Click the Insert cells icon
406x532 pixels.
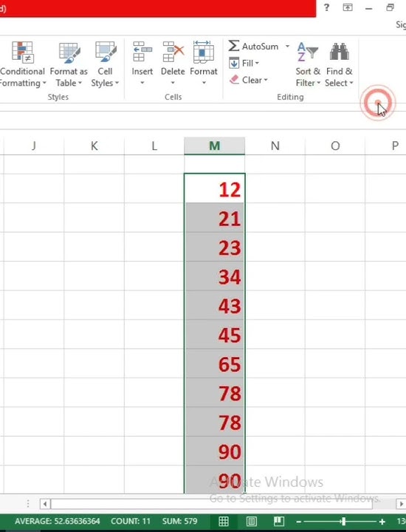tap(142, 52)
